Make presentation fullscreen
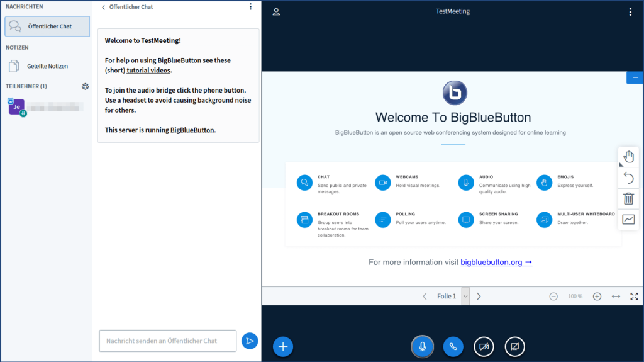644x362 pixels. pyautogui.click(x=634, y=296)
